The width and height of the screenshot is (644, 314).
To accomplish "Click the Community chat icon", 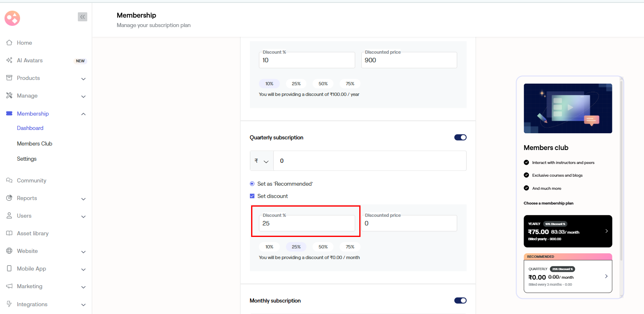I will click(9, 180).
